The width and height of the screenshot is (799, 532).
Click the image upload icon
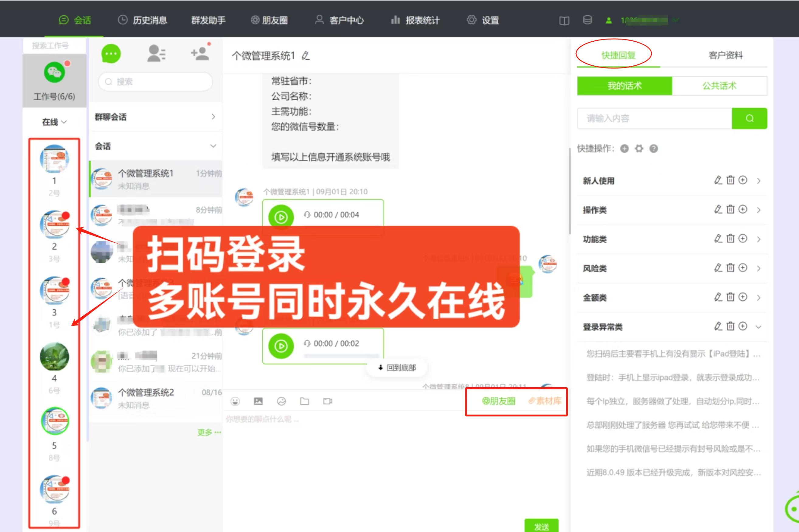pyautogui.click(x=258, y=402)
